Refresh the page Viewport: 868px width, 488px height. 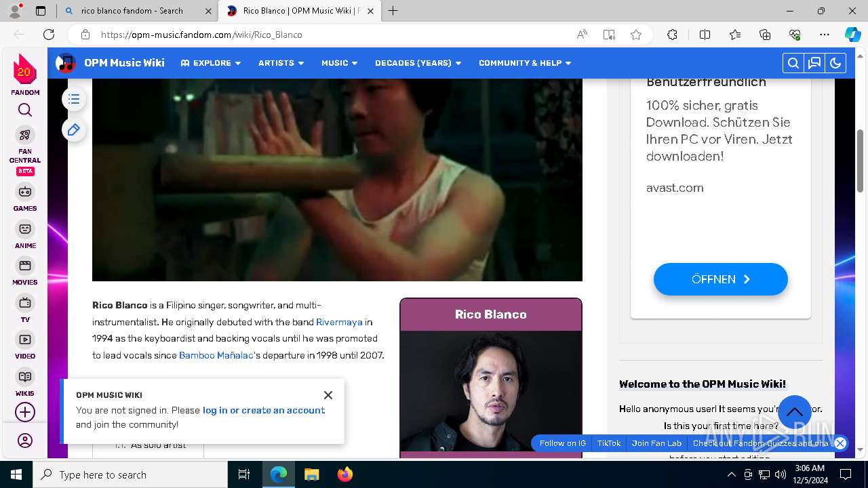(49, 35)
